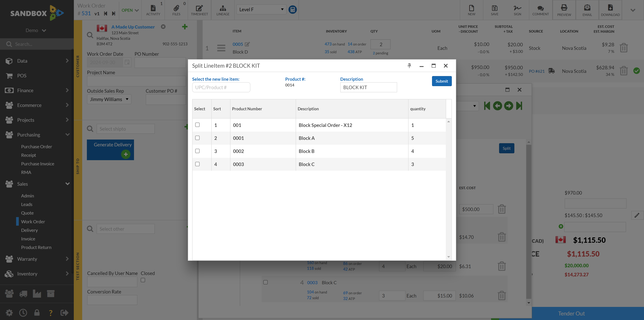Screen dimensions: 644x320
Task: Click the green plus to add customer
Action: click(x=184, y=27)
